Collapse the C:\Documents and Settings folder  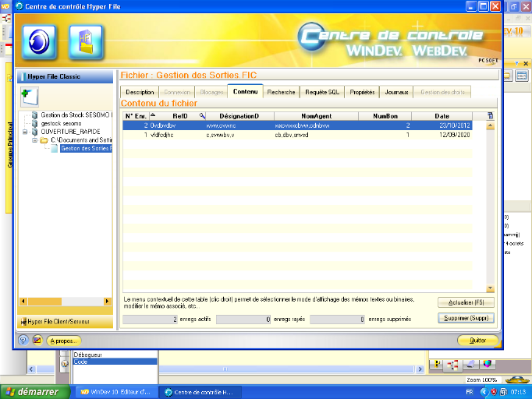coord(35,140)
